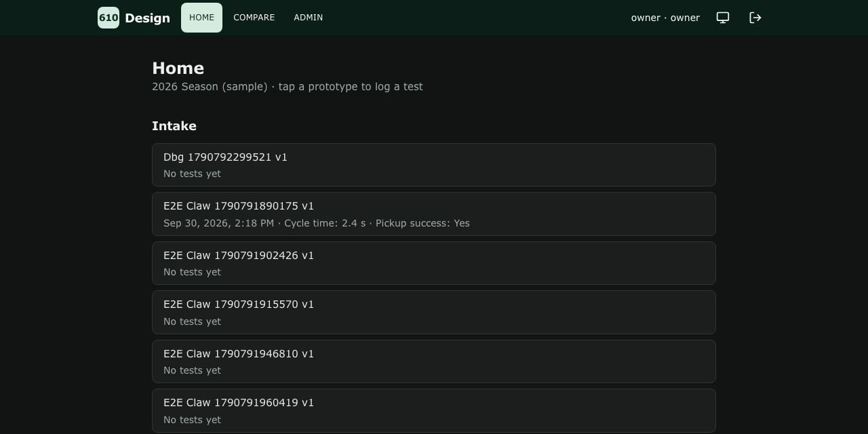868x434 pixels.
Task: Click the Home page heading
Action: (178, 68)
